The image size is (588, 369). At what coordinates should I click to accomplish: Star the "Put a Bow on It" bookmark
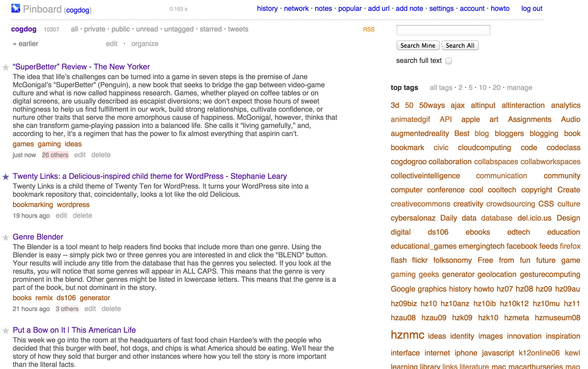[x=5, y=331]
